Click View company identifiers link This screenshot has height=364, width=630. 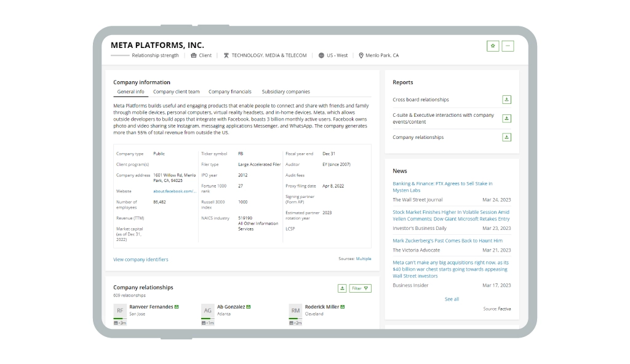(140, 259)
